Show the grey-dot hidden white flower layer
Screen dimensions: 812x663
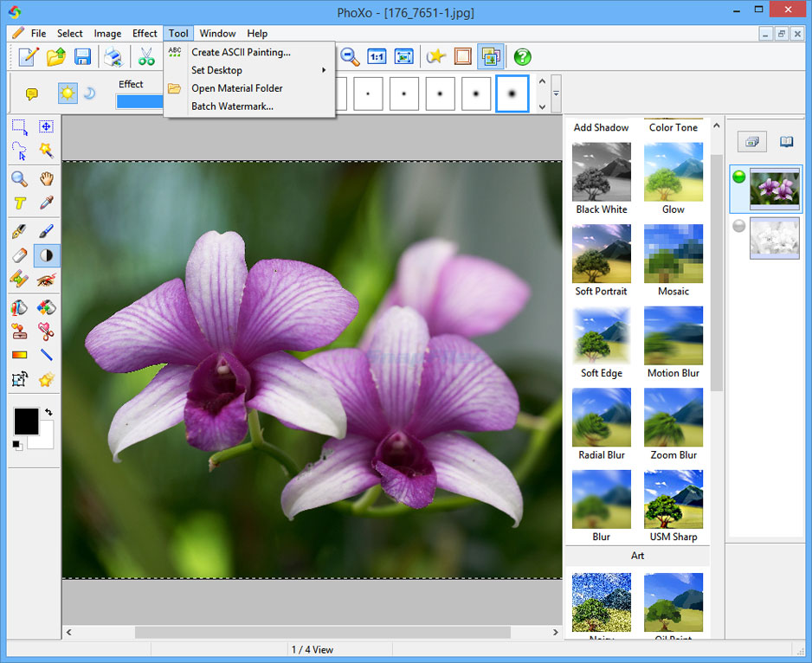[x=738, y=226]
